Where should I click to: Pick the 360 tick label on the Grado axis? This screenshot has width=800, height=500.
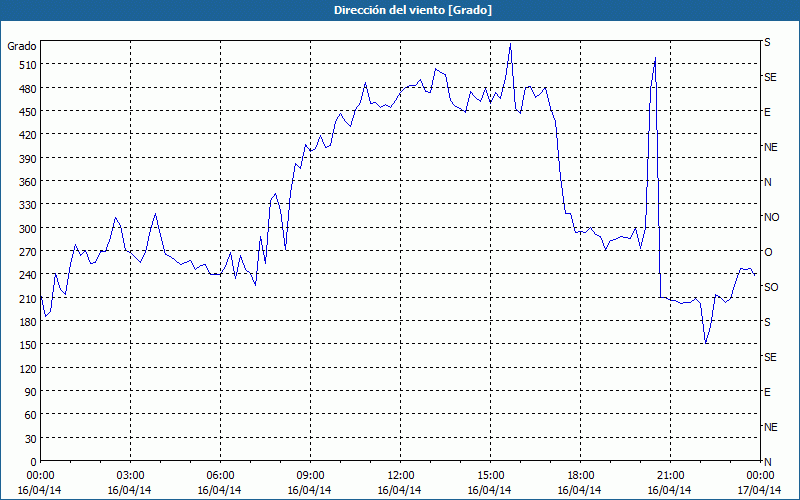(28, 182)
